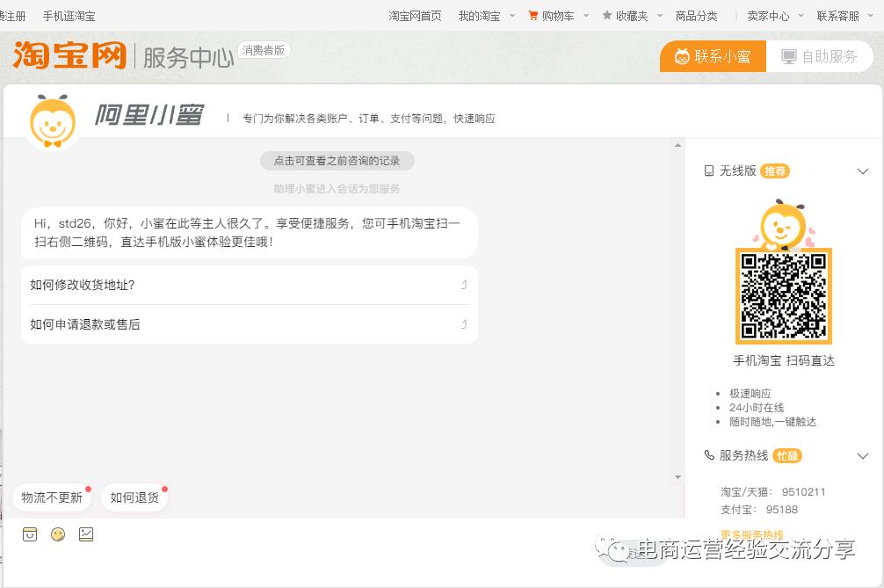Open 商品分类 menu item
The height and width of the screenshot is (588, 884).
pyautogui.click(x=696, y=16)
